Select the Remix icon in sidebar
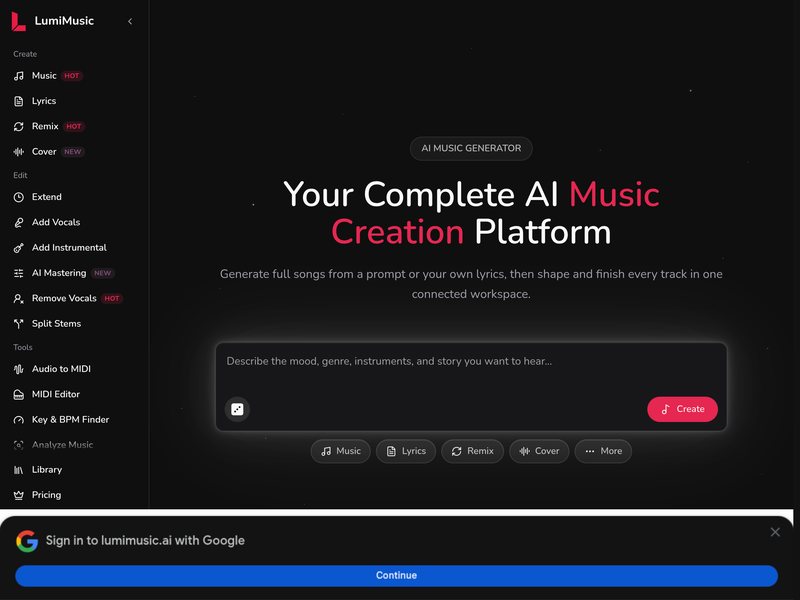 click(x=19, y=127)
